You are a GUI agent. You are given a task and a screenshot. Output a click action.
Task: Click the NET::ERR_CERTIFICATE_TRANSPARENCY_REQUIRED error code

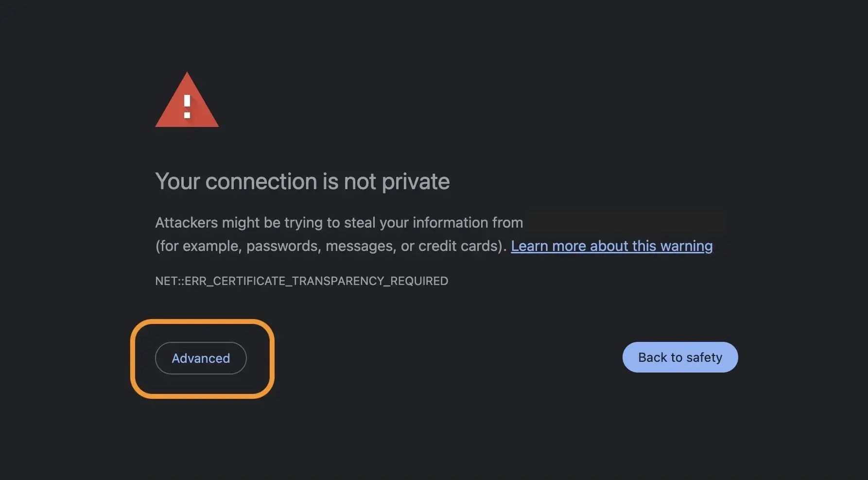301,281
